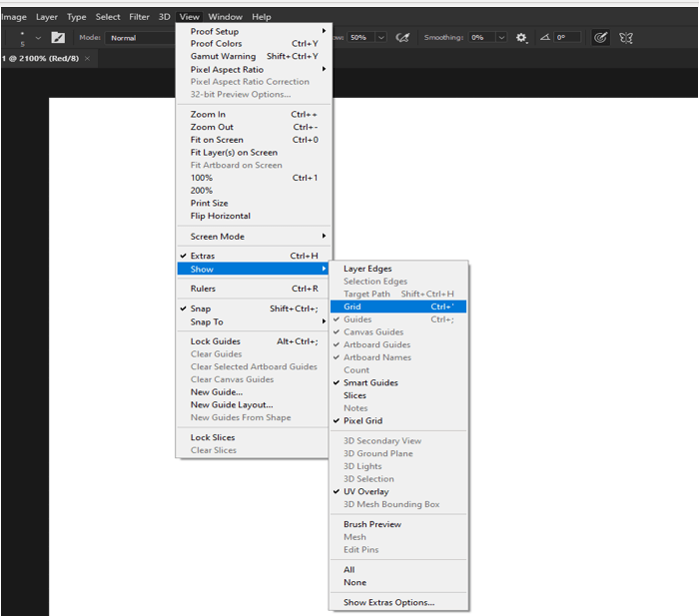Image resolution: width=699 pixels, height=616 pixels.
Task: Choose Show Extras Options...
Action: (388, 603)
